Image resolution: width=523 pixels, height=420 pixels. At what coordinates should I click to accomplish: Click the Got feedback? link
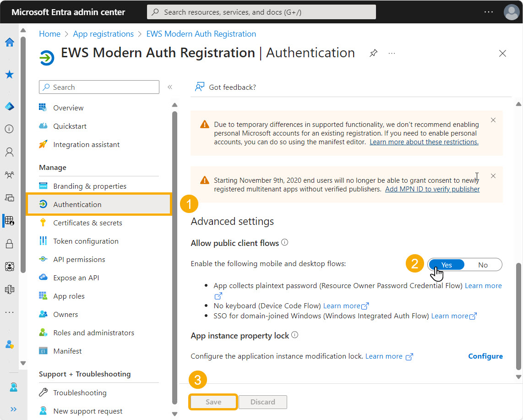click(233, 87)
